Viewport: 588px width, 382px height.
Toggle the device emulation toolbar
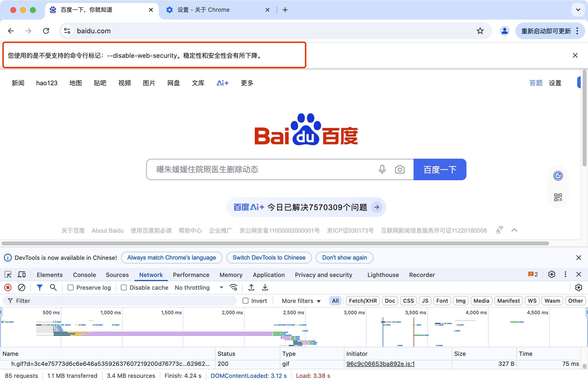(22, 274)
